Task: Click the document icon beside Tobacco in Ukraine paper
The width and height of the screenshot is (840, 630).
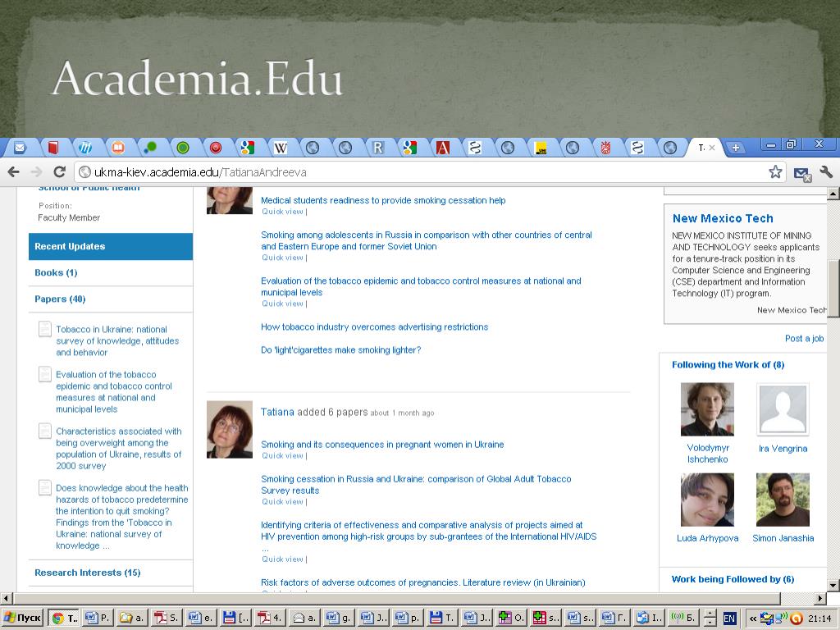Action: click(x=45, y=329)
